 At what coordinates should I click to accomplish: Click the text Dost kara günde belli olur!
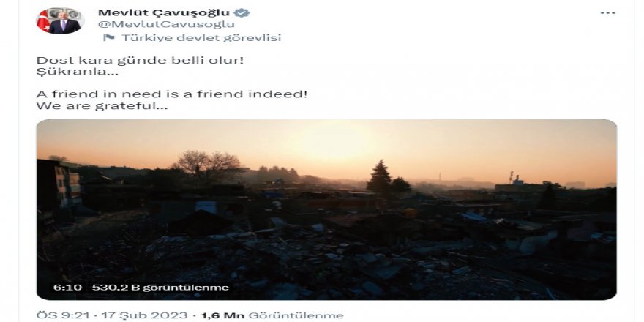[x=140, y=60]
